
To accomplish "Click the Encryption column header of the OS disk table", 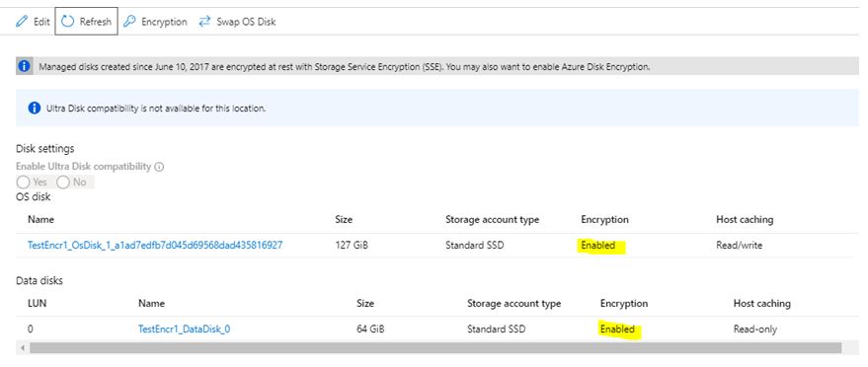I will [604, 219].
